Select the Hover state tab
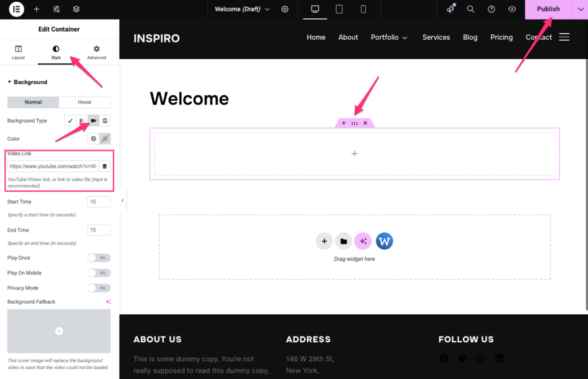The width and height of the screenshot is (588, 379). [84, 102]
